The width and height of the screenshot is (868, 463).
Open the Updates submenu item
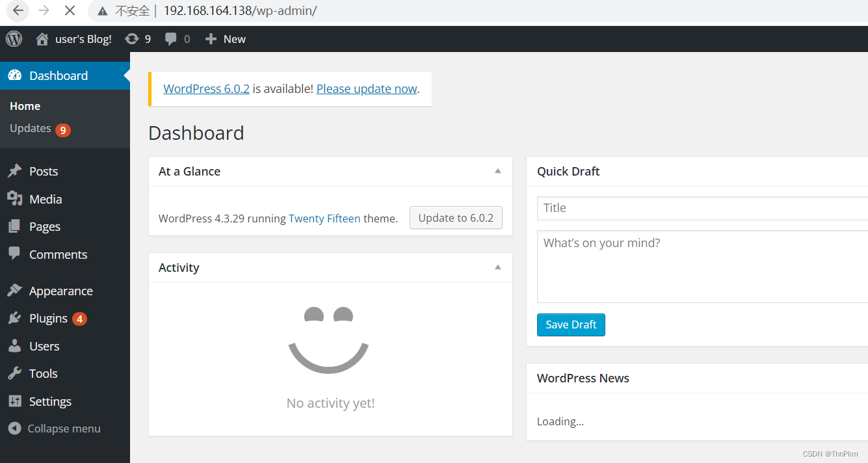(30, 128)
